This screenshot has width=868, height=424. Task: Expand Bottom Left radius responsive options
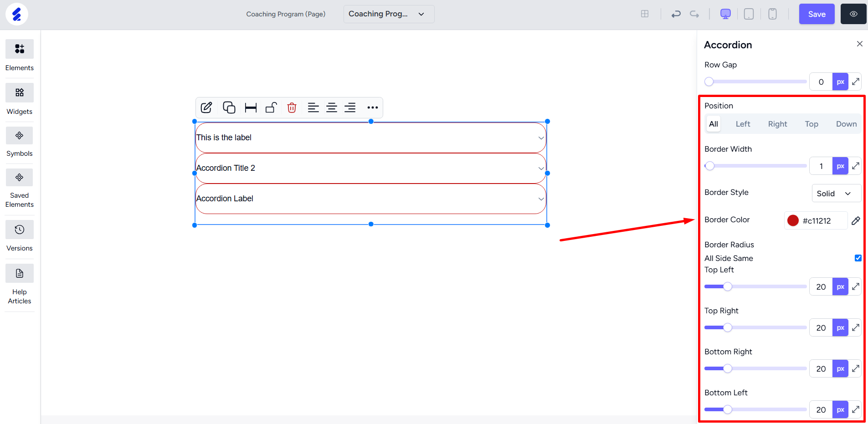(856, 409)
